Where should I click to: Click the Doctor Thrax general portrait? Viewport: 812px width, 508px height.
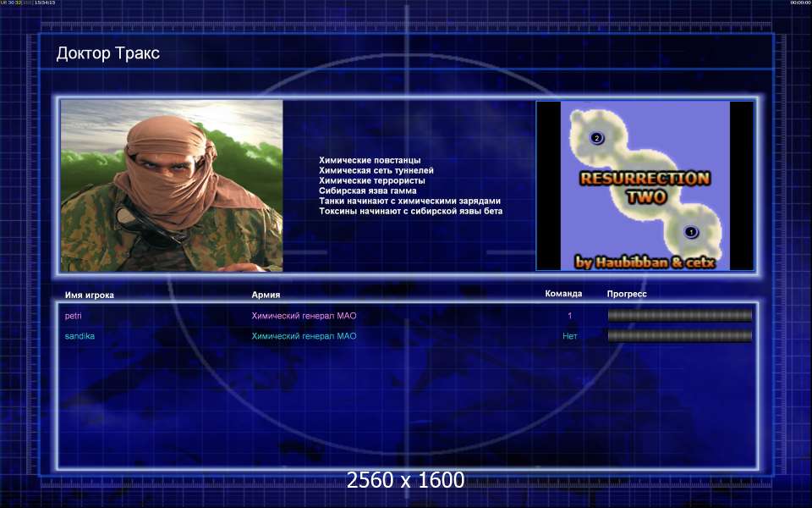[x=172, y=185]
